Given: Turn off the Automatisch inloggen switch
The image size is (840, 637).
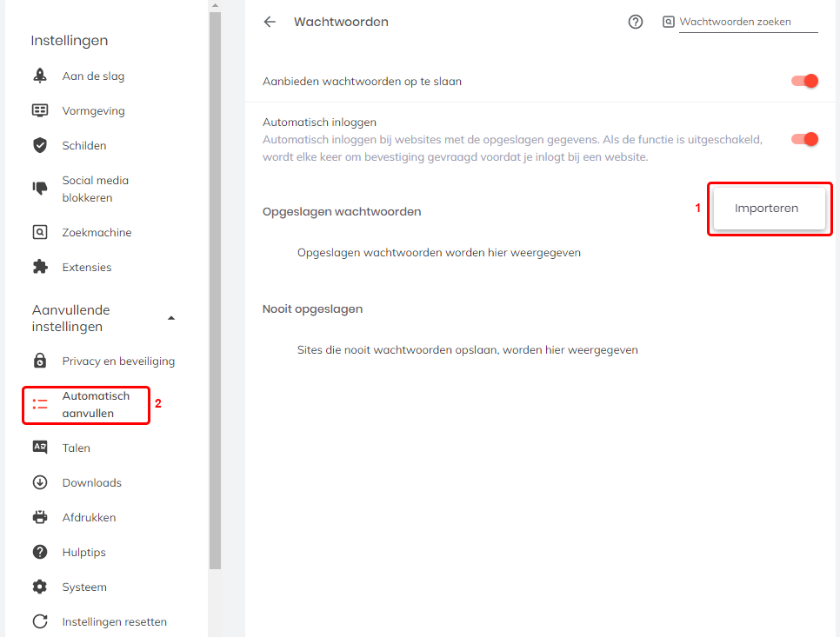Looking at the screenshot, I should click(x=804, y=139).
